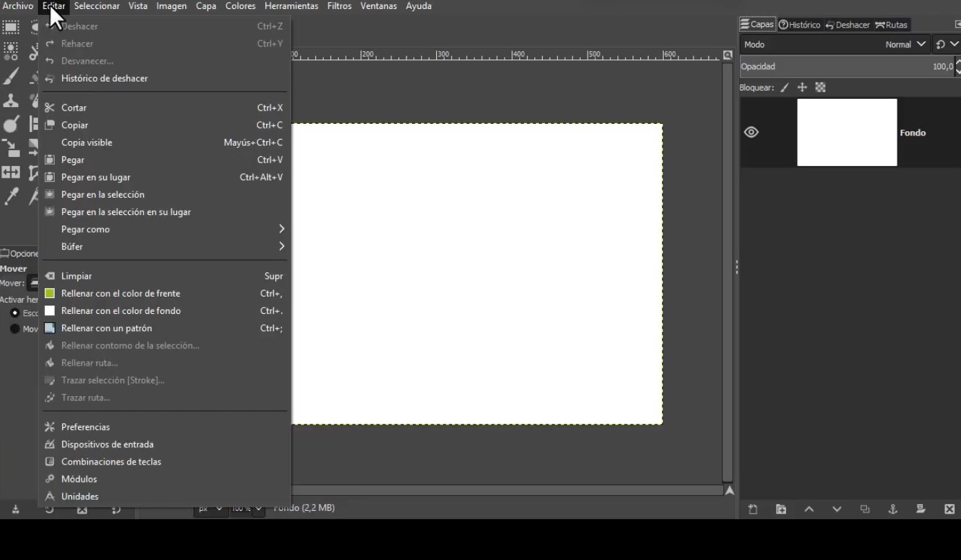961x560 pixels.
Task: Expand the Búfer submenu
Action: point(165,246)
